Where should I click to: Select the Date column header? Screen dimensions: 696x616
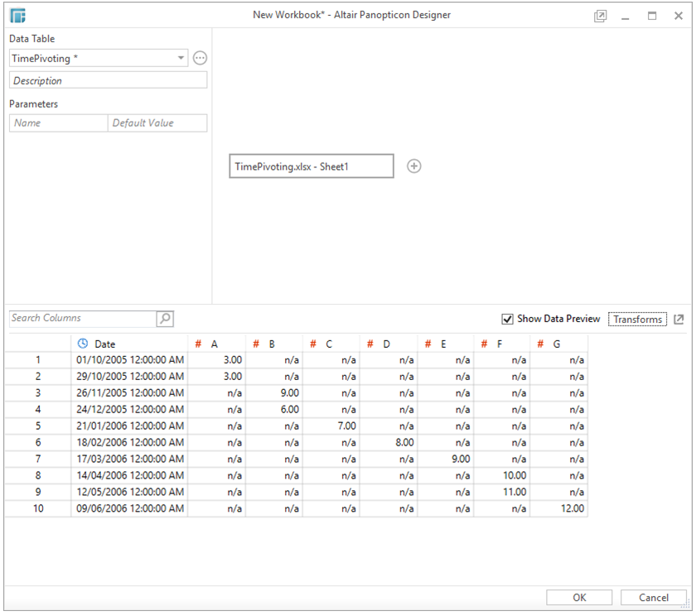(129, 344)
